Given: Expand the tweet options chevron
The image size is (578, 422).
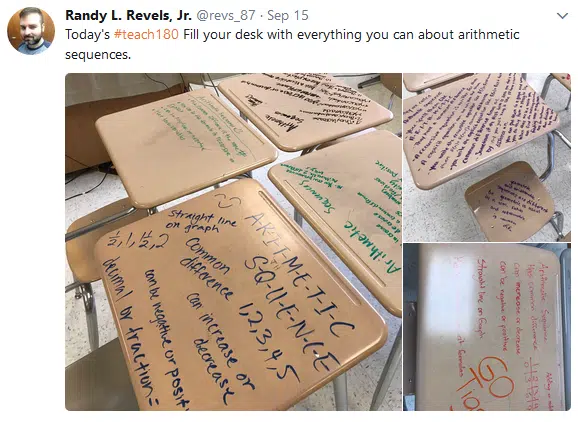Looking at the screenshot, I should [562, 16].
